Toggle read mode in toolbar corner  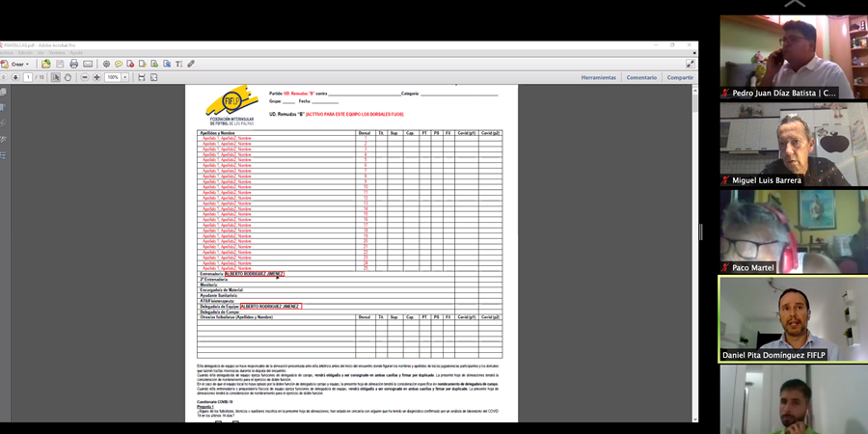click(x=690, y=65)
